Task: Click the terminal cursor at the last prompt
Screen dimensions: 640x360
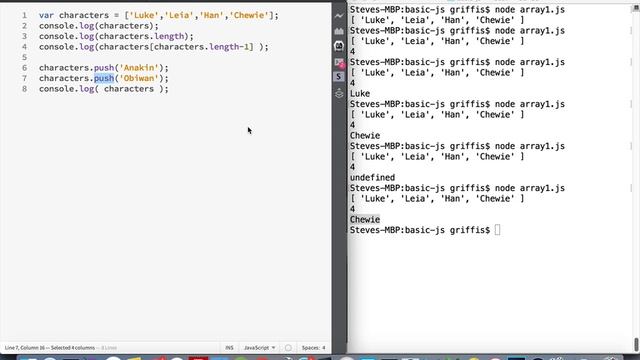Action: tap(497, 230)
